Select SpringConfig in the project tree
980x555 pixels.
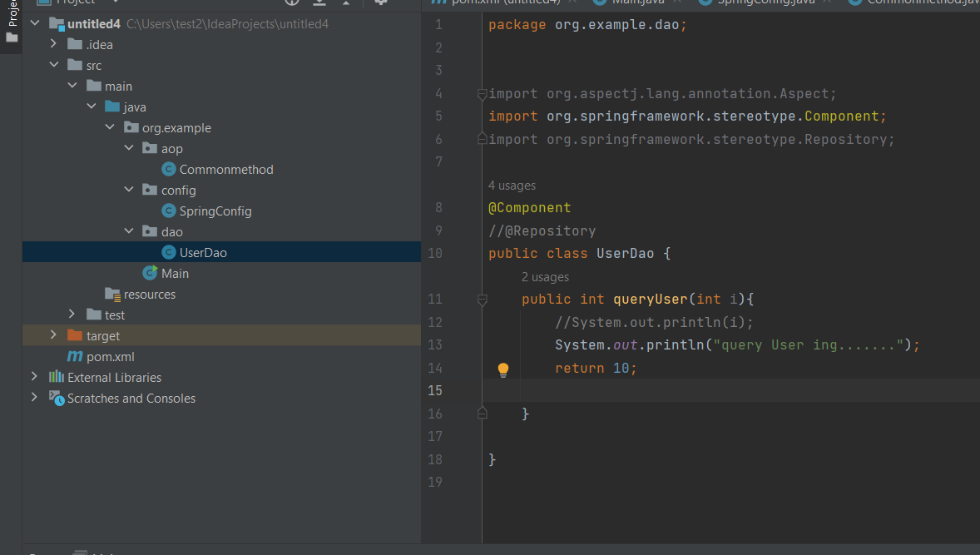point(215,211)
